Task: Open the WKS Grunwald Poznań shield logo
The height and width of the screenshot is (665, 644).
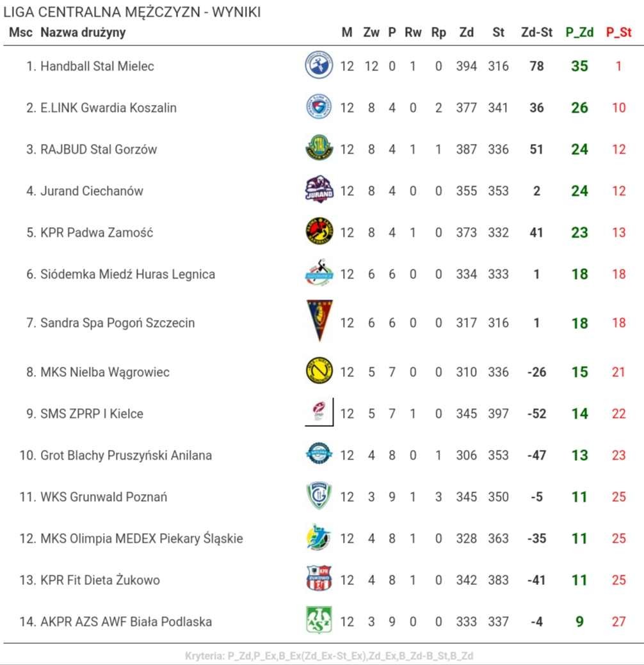Action: tap(319, 496)
